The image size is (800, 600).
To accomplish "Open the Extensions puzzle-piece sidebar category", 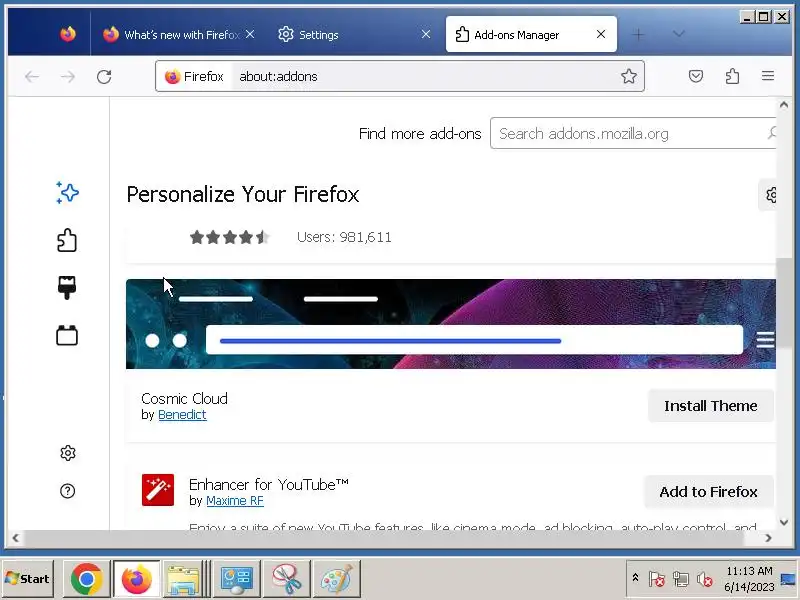I will coord(67,240).
